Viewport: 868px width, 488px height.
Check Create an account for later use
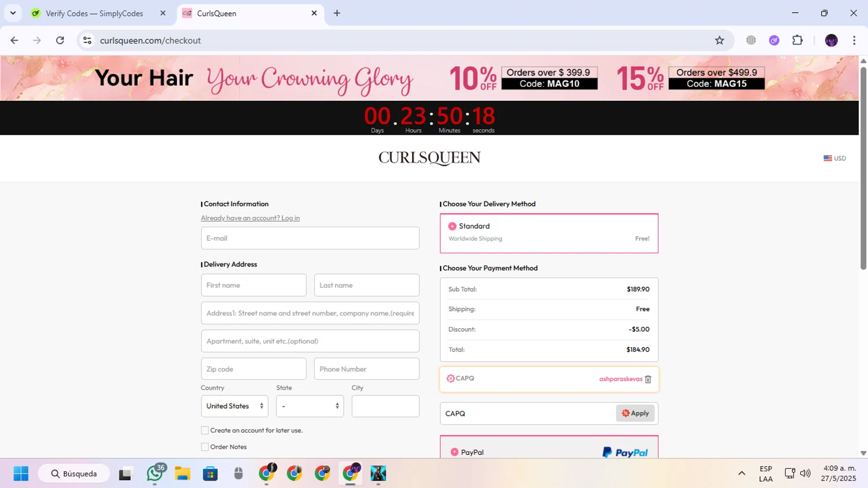(205, 430)
